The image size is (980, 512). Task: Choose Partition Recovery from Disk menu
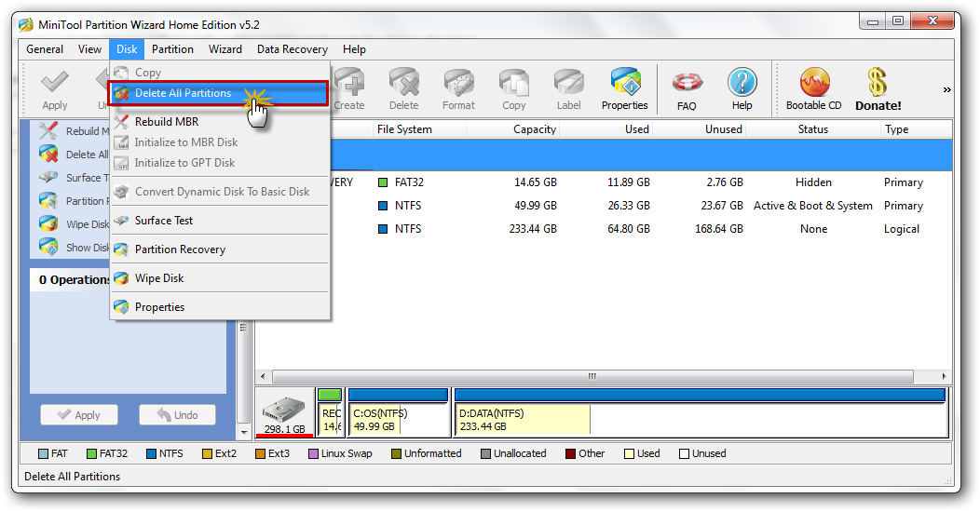(219, 249)
